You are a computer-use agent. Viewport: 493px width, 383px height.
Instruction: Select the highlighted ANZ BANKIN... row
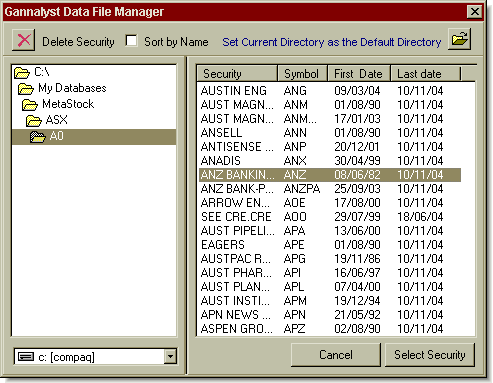point(330,175)
